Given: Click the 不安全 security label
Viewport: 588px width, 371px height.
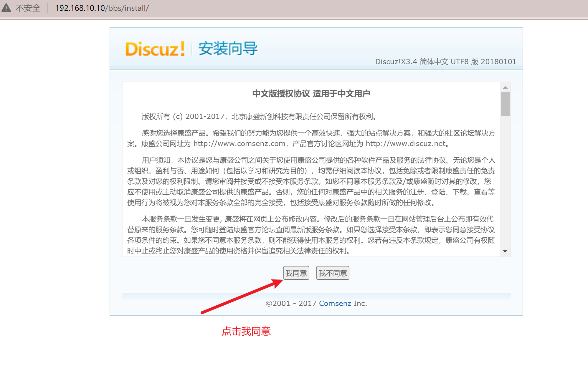Looking at the screenshot, I should pos(28,8).
